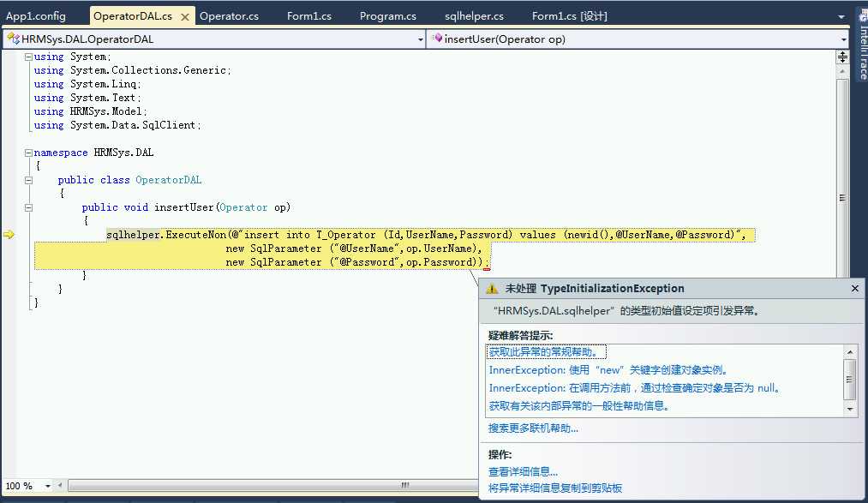868x503 pixels.
Task: Click 将异常详细信息复制到剪贴板 link
Action: (555, 488)
